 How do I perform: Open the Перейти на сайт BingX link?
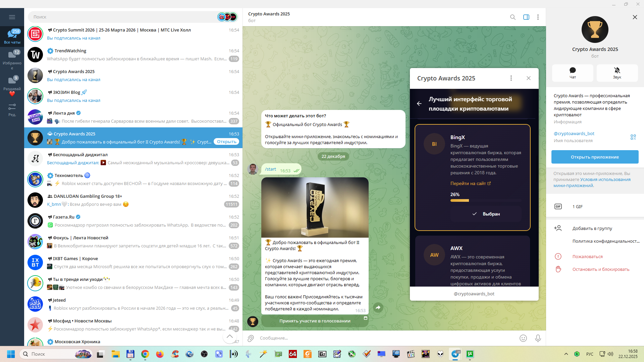[x=470, y=183]
